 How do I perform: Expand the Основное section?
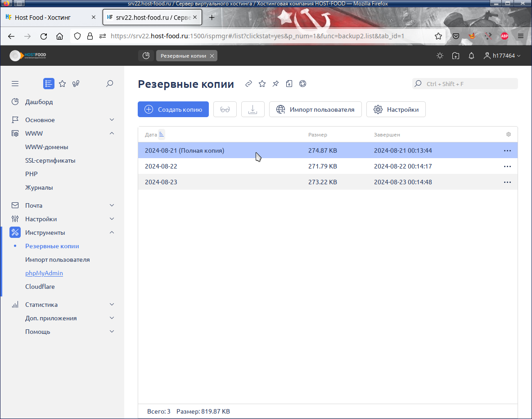[x=63, y=120]
